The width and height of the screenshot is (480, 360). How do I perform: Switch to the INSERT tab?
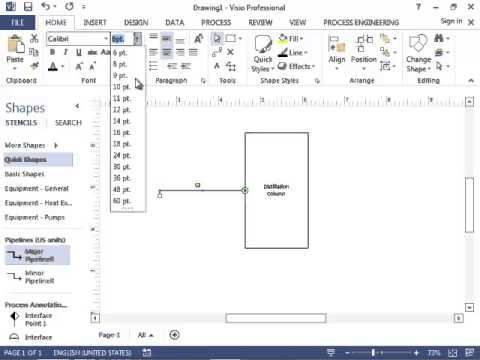point(95,22)
